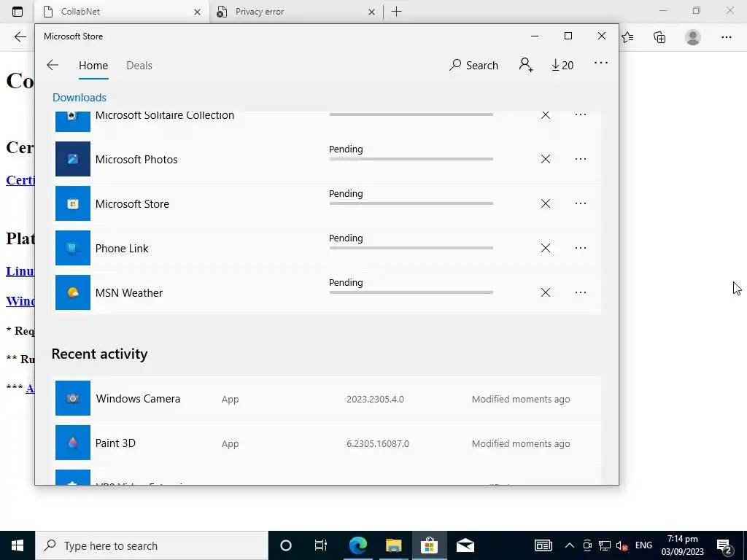The height and width of the screenshot is (560, 747).
Task: Click the Microsoft Store taskbar icon
Action: point(429,545)
